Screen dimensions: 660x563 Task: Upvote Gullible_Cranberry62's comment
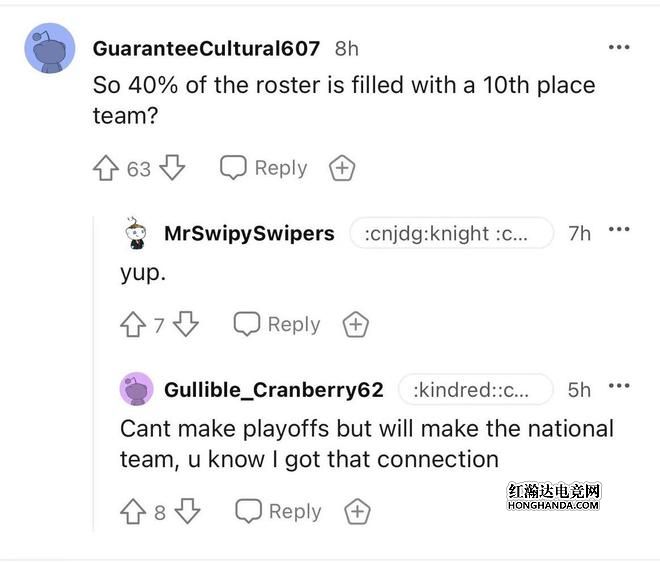tap(133, 512)
